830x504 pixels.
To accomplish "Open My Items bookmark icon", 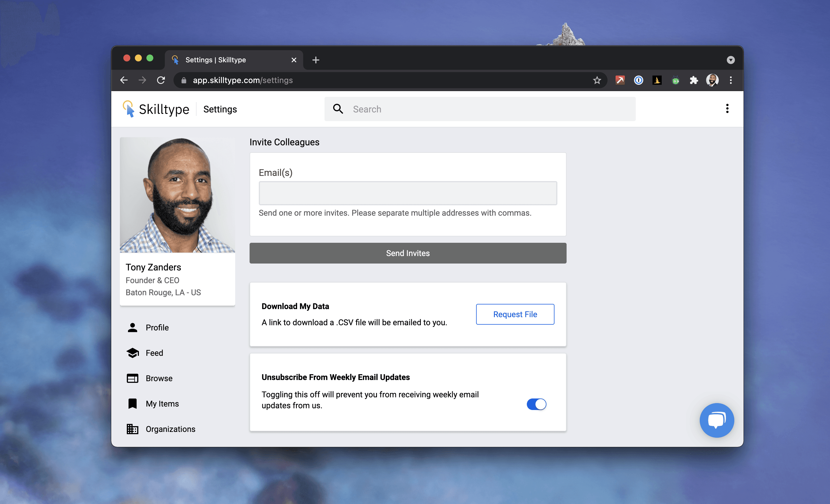I will [x=132, y=403].
